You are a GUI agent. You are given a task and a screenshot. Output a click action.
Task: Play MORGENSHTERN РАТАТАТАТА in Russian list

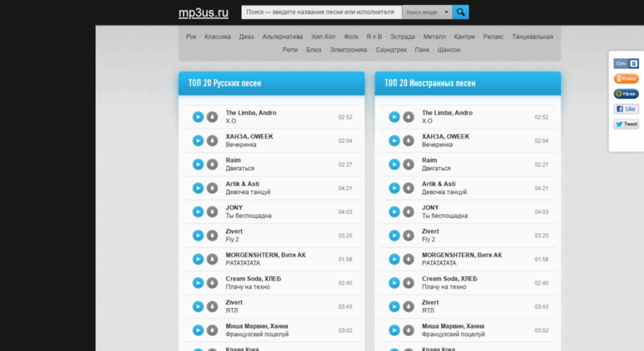pos(198,260)
